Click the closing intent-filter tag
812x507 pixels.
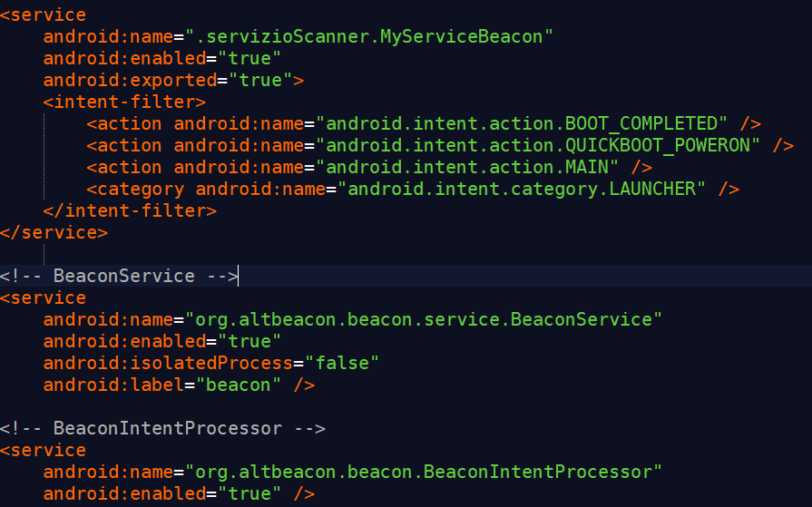point(130,210)
